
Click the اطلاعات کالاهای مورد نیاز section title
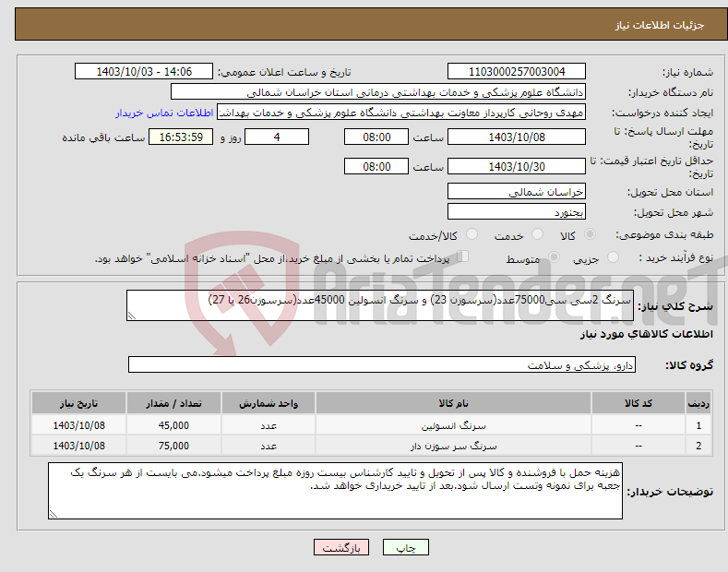point(646,334)
